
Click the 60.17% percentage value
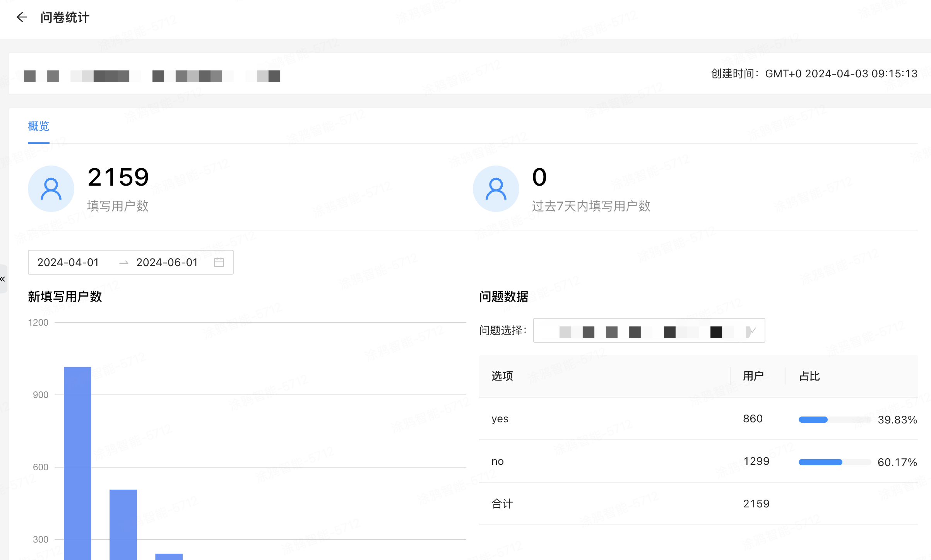pyautogui.click(x=897, y=462)
